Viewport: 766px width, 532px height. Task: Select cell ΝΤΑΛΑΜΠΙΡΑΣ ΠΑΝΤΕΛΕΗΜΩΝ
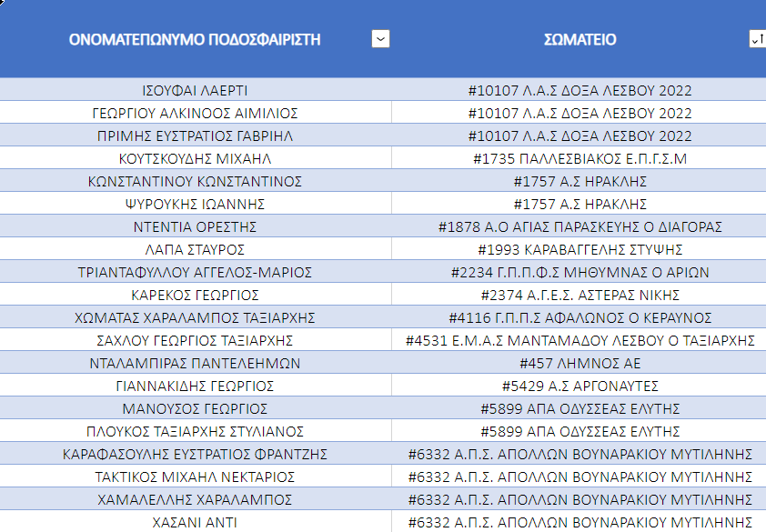click(x=196, y=362)
